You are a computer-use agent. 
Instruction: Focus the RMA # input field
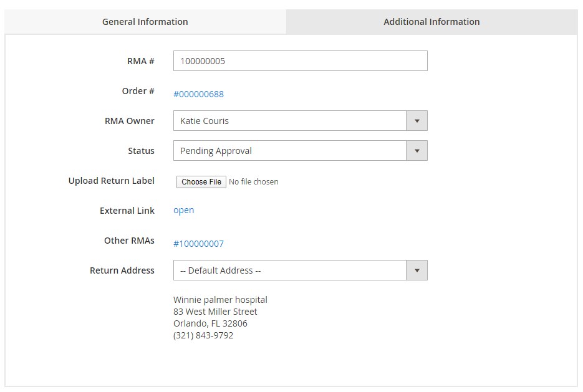point(300,61)
